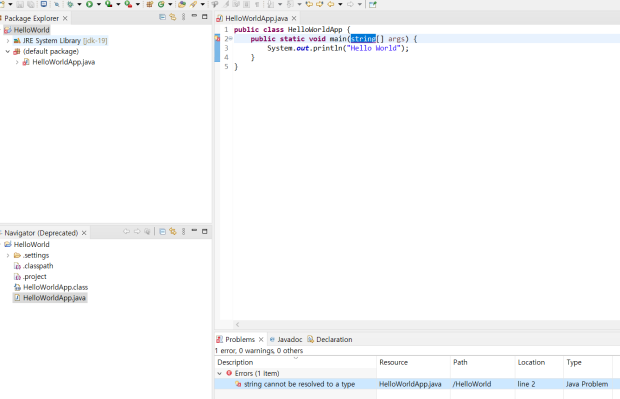Click the Search flashlight toolbar icon
The height and width of the screenshot is (399, 620).
[193, 4]
